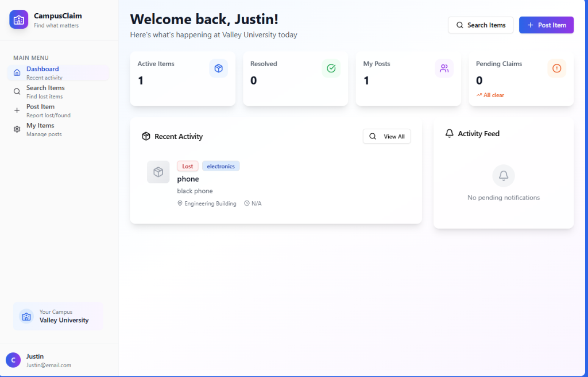This screenshot has width=588, height=377.
Task: Click the Lost status badge
Action: (188, 166)
